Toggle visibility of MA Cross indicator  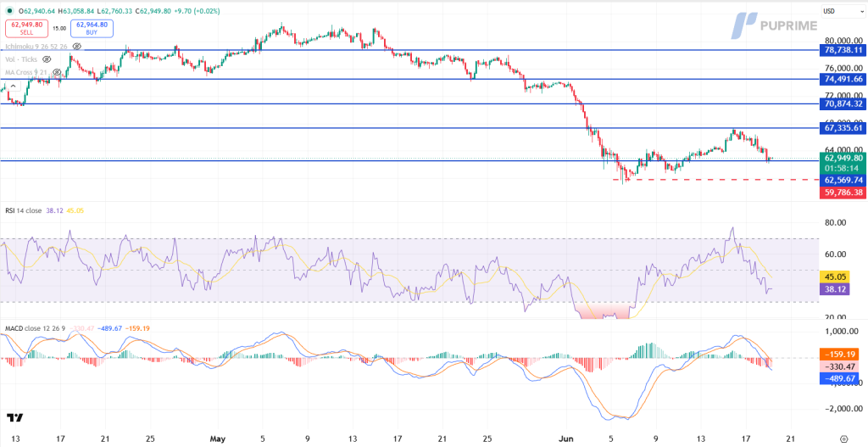coord(57,73)
